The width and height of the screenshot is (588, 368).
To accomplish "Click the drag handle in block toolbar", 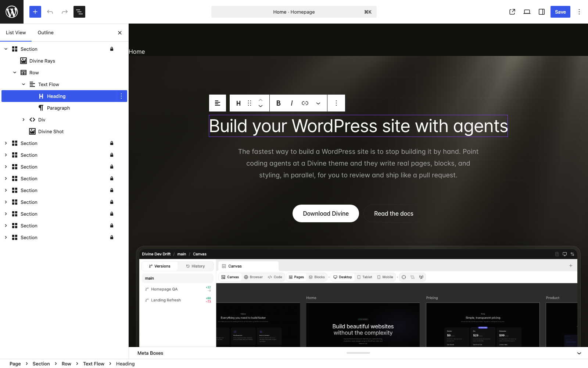I will (250, 103).
